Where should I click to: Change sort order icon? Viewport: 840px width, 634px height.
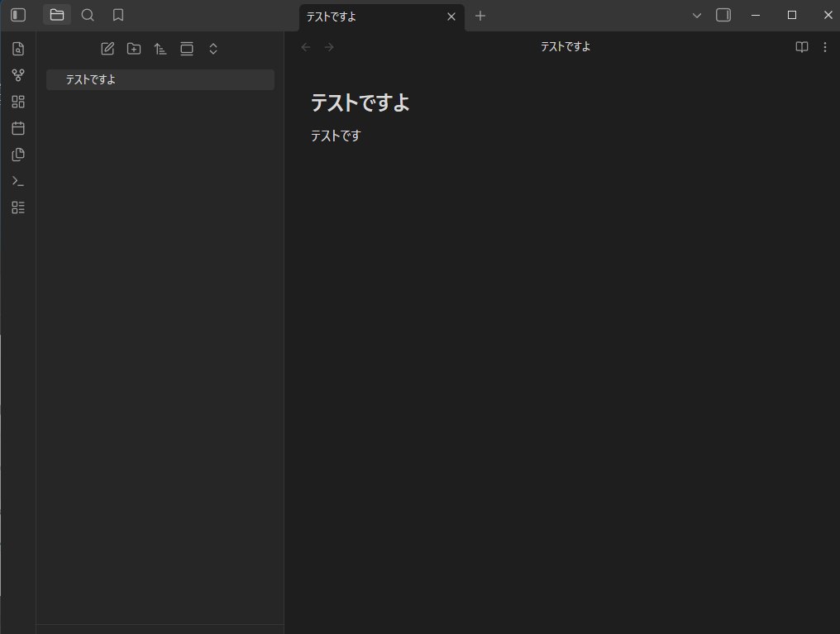(160, 49)
